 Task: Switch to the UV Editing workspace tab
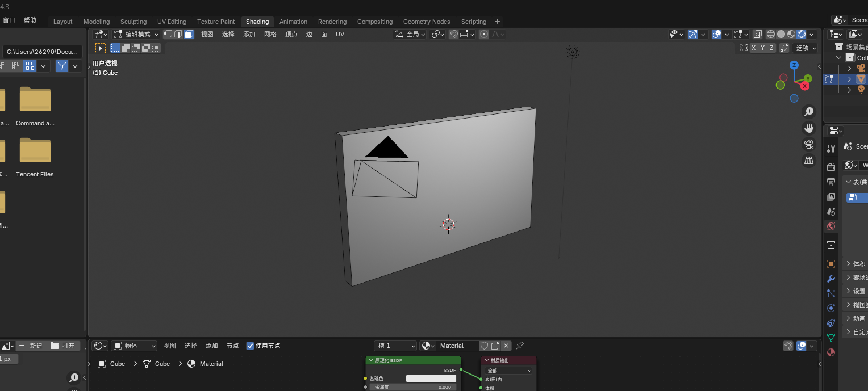[172, 22]
